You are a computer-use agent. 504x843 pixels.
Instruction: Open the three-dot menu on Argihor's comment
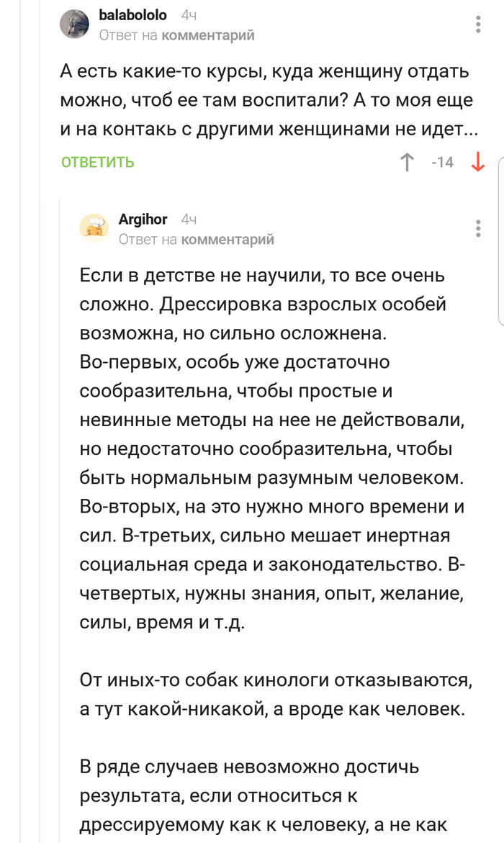tap(478, 228)
